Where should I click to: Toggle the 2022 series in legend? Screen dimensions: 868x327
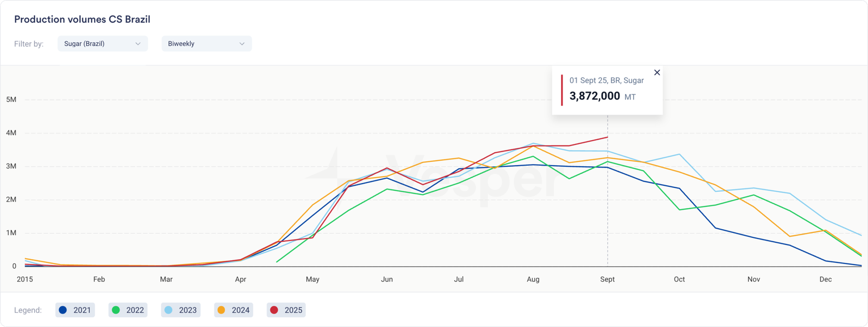point(128,310)
